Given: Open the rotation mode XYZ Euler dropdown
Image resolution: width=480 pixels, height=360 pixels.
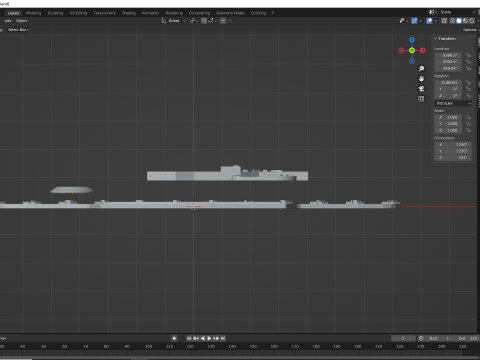Looking at the screenshot, I should [x=453, y=103].
